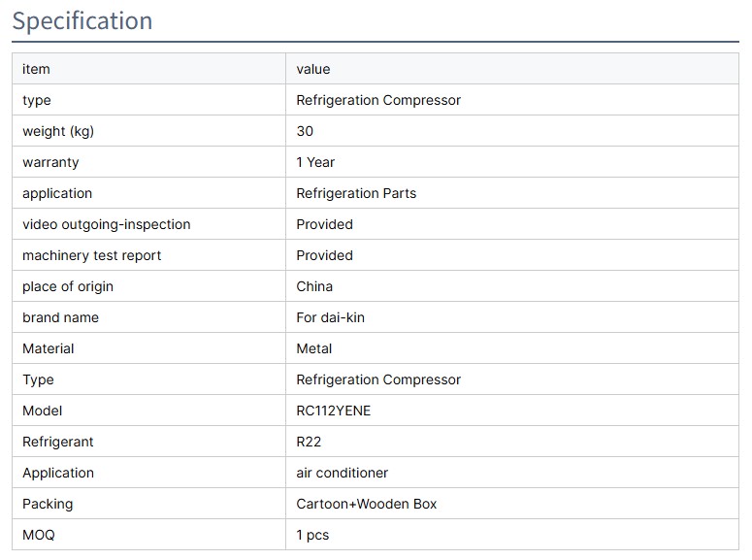Screen dimensions: 752x560
Task: Select the '1 pcs' MOQ value
Action: pos(312,535)
